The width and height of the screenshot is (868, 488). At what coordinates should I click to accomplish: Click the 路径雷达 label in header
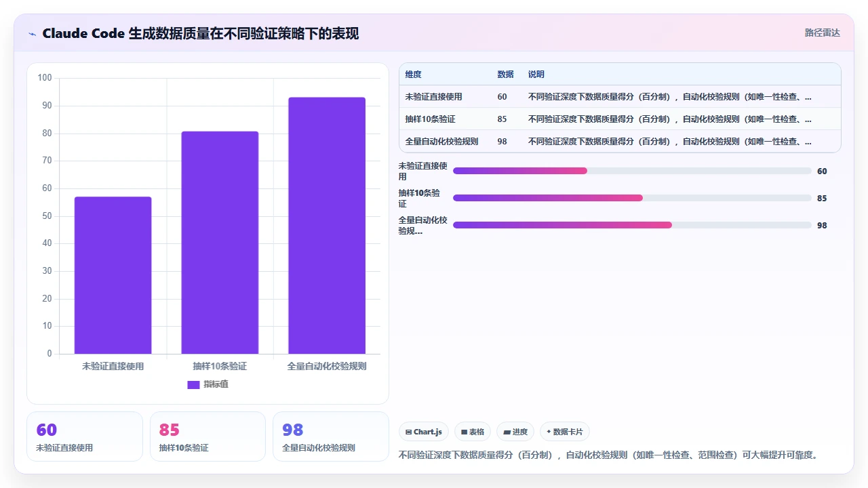(x=822, y=33)
